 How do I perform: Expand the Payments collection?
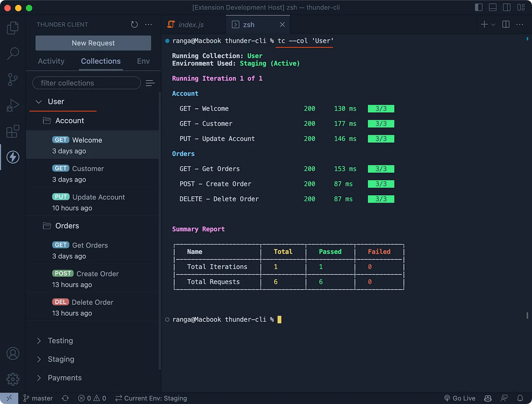tap(39, 378)
